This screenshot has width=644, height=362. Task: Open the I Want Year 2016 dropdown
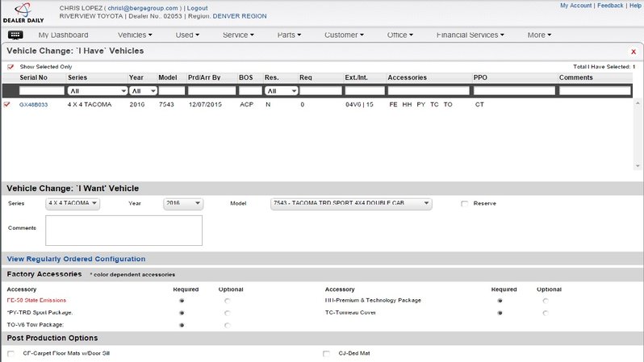183,203
